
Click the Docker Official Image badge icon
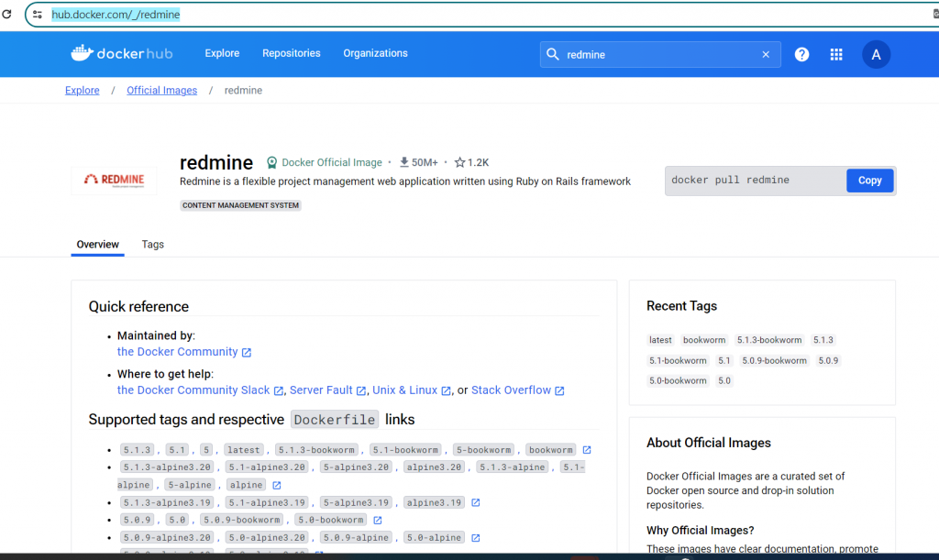coord(271,162)
